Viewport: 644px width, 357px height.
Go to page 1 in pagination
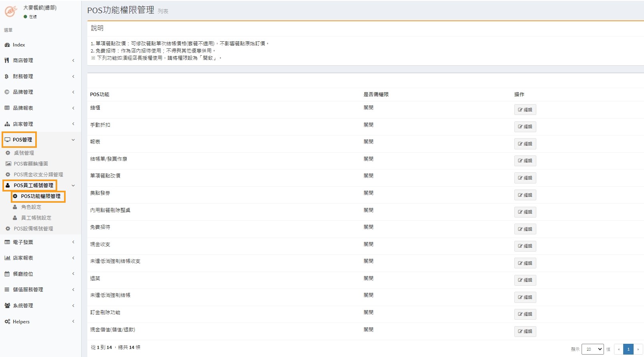(x=628, y=349)
